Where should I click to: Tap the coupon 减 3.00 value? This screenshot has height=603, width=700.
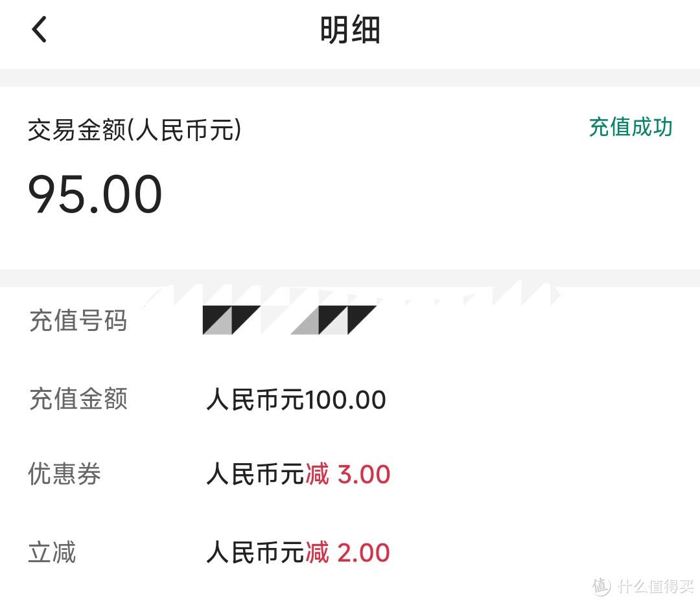pyautogui.click(x=348, y=473)
